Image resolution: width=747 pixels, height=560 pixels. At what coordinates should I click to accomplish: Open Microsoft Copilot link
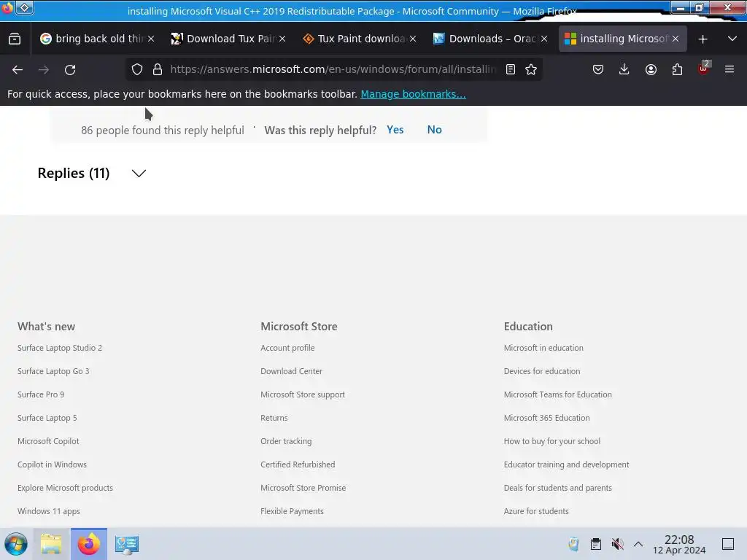pyautogui.click(x=48, y=441)
